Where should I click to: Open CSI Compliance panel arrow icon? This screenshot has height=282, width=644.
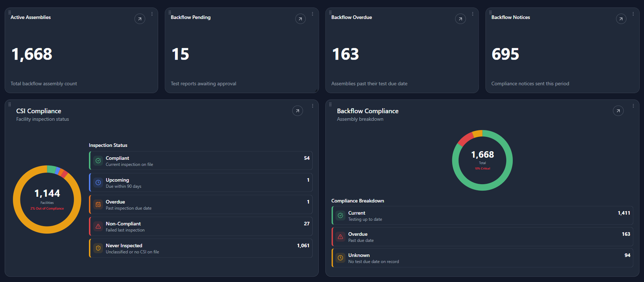(297, 111)
